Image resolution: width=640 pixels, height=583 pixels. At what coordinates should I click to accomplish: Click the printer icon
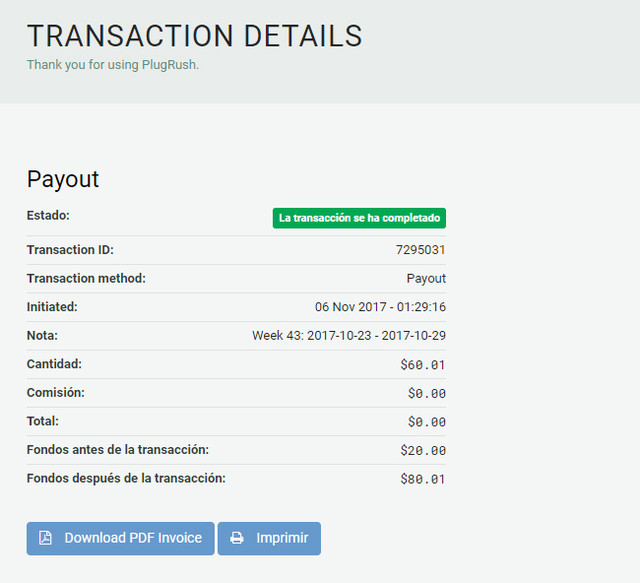[x=237, y=538]
